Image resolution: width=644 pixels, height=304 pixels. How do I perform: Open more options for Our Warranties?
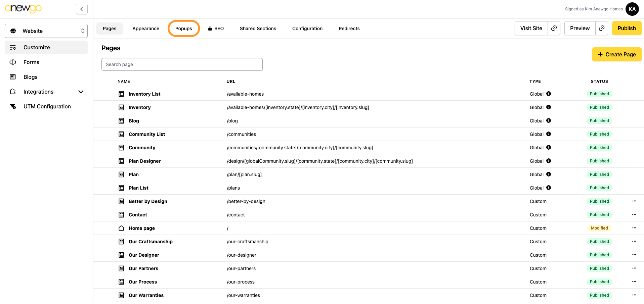click(x=634, y=295)
